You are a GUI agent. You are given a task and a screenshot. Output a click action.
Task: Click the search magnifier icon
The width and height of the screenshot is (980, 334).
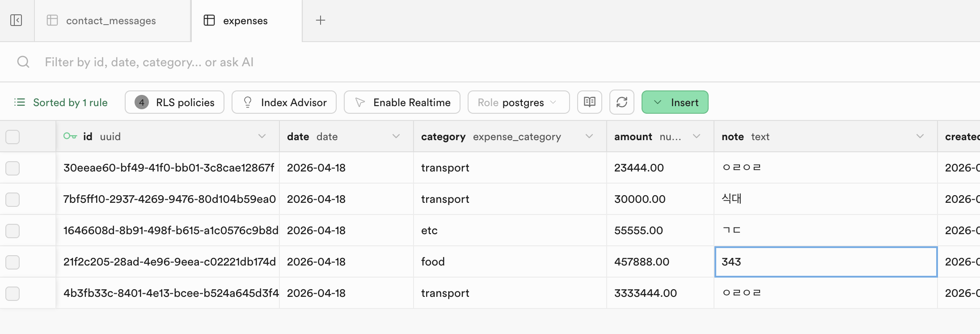point(23,62)
